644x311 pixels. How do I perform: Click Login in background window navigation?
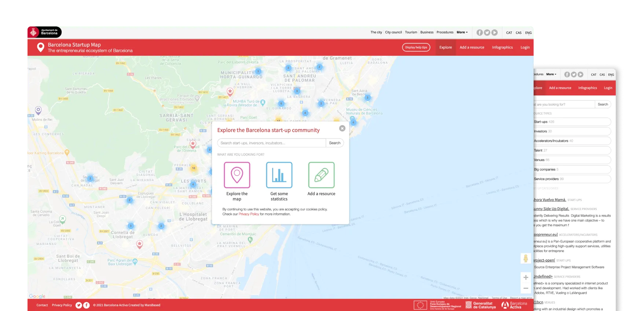[608, 88]
